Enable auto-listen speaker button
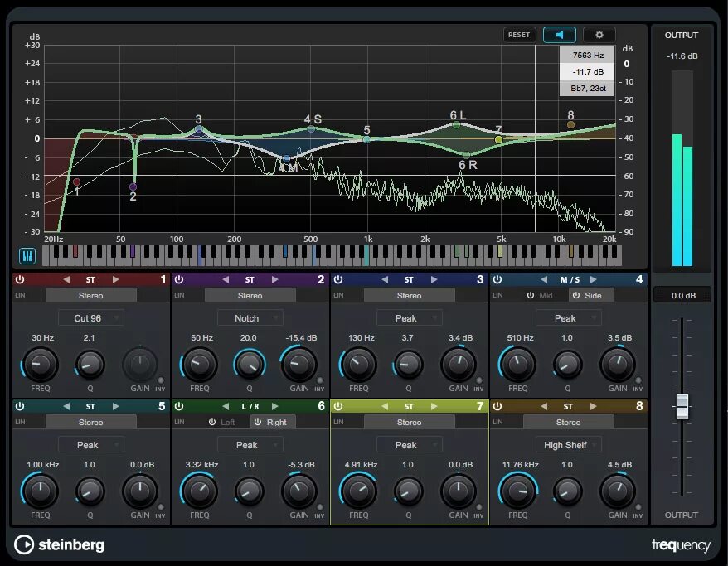 point(560,35)
